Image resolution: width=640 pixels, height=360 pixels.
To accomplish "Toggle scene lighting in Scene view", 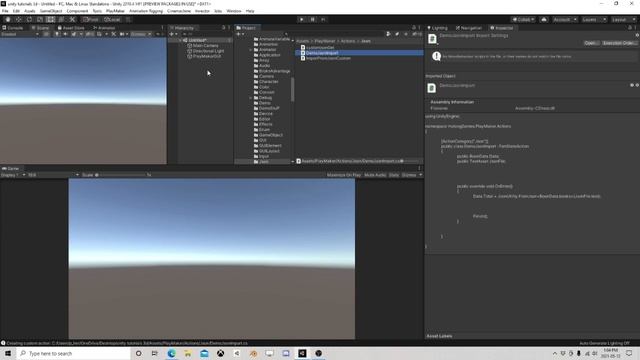I will (x=57, y=34).
